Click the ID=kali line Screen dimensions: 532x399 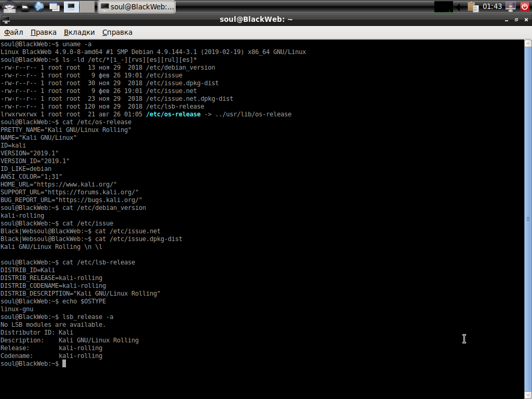point(13,145)
